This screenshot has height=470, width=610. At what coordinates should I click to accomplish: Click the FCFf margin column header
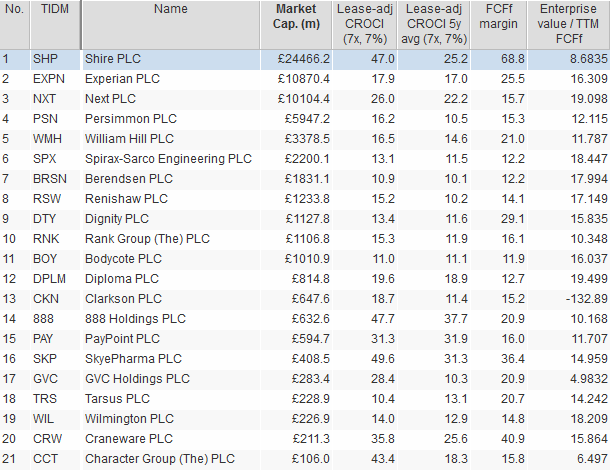pos(498,25)
